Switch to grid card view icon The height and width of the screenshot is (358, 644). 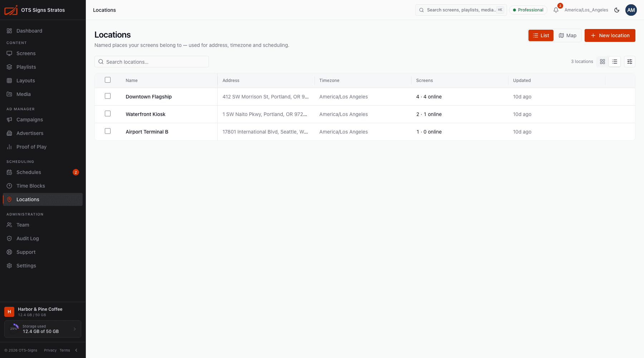(602, 62)
